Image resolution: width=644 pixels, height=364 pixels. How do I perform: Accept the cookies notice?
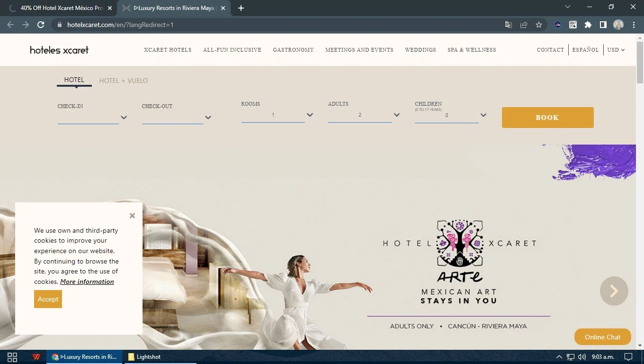(48, 299)
